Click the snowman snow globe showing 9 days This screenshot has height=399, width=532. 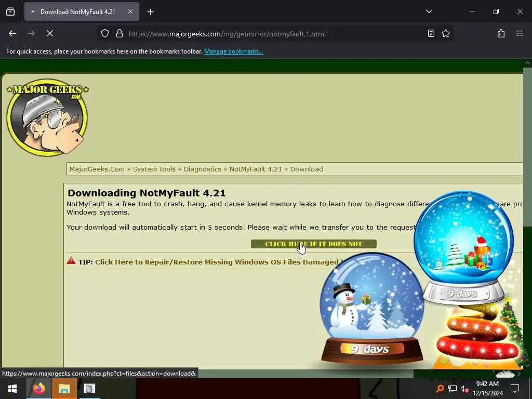tap(372, 308)
